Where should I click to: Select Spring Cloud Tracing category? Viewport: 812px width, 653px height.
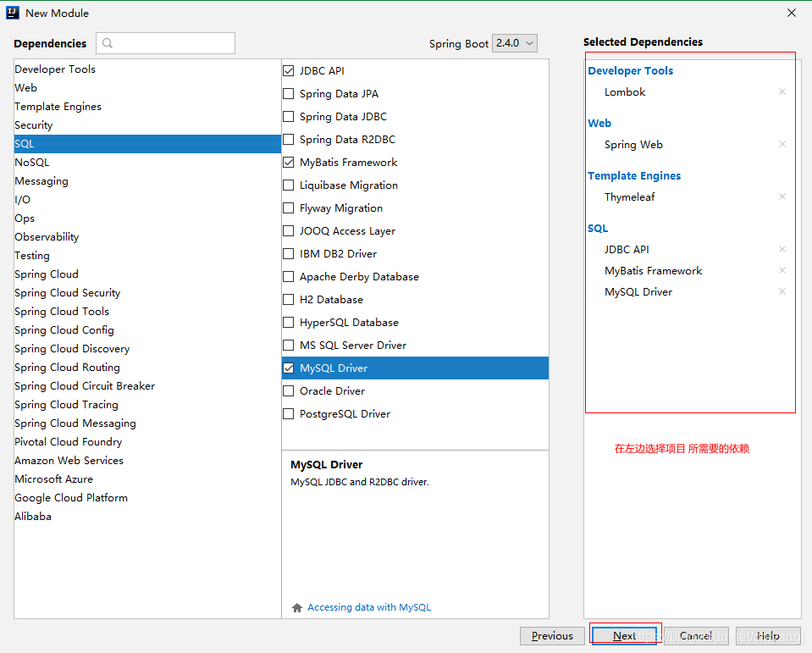click(x=147, y=405)
